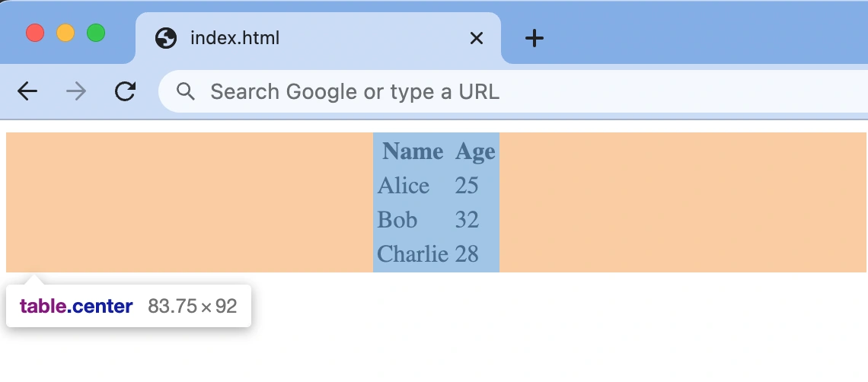This screenshot has height=382, width=868.
Task: Click the table.center inspector tooltip label
Action: [x=76, y=307]
